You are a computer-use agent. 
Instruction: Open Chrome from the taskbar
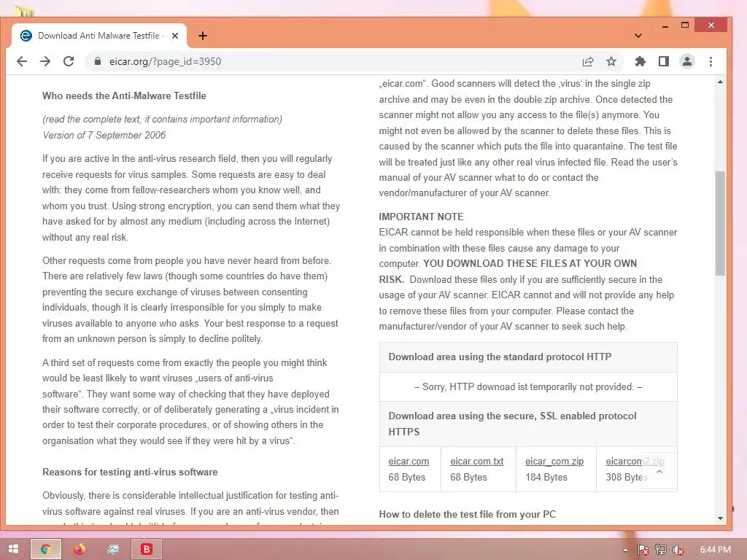click(x=46, y=549)
